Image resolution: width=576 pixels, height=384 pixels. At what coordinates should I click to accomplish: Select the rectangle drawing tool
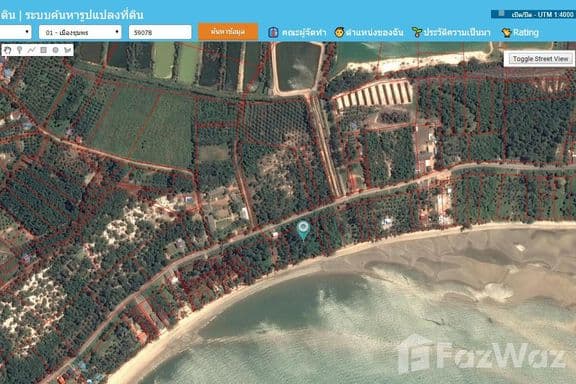pos(43,50)
